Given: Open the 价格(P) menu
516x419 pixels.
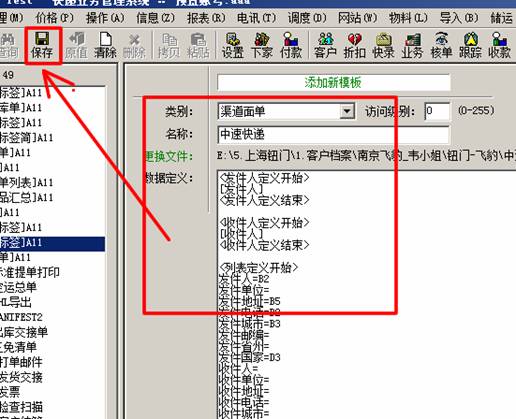Looking at the screenshot, I should click(55, 18).
